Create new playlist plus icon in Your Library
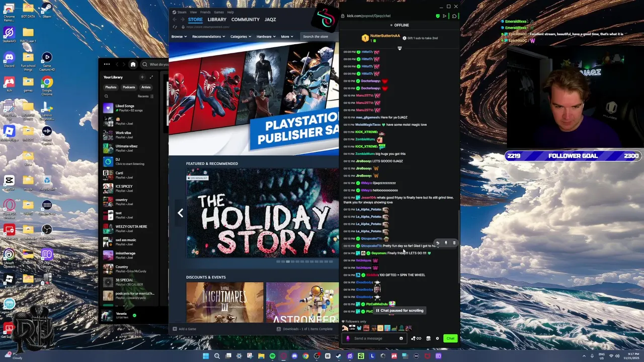The width and height of the screenshot is (644, 362). [x=142, y=77]
